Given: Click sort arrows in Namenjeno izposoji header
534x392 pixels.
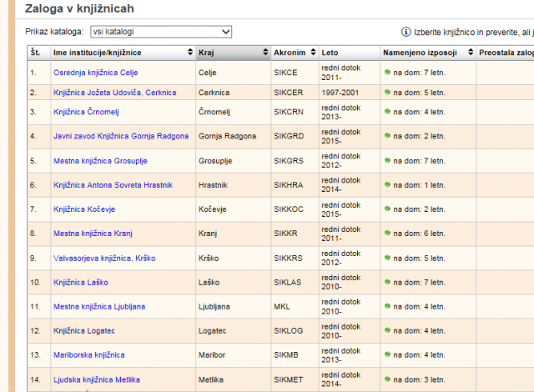Looking at the screenshot, I should pos(469,53).
